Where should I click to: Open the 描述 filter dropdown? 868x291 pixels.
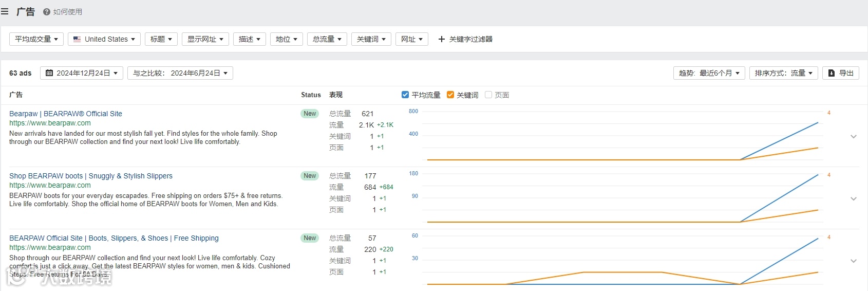click(250, 39)
